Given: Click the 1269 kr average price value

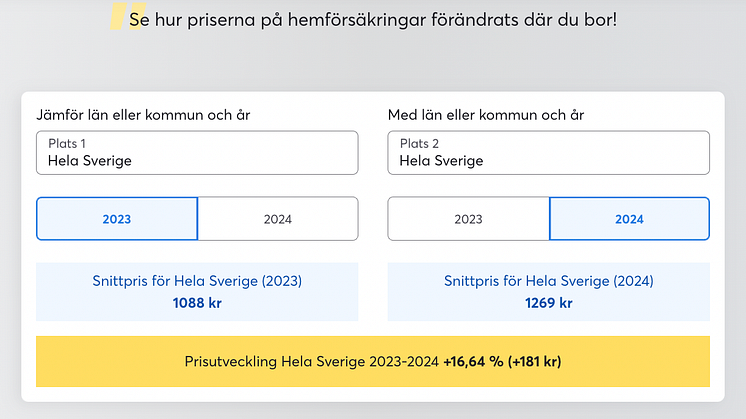Looking at the screenshot, I should pyautogui.click(x=548, y=302).
